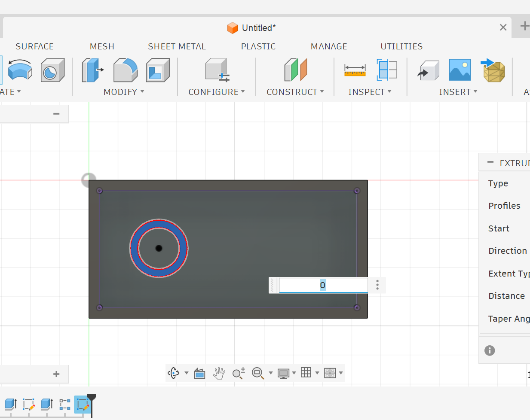
Task: Click the Profiles label in Extrude dialog
Action: [x=504, y=206]
